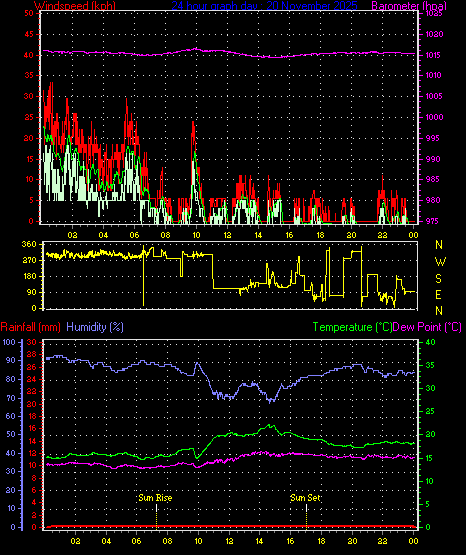Click the wind speed peak near hour 10
The height and width of the screenshot is (555, 466).
193,122
